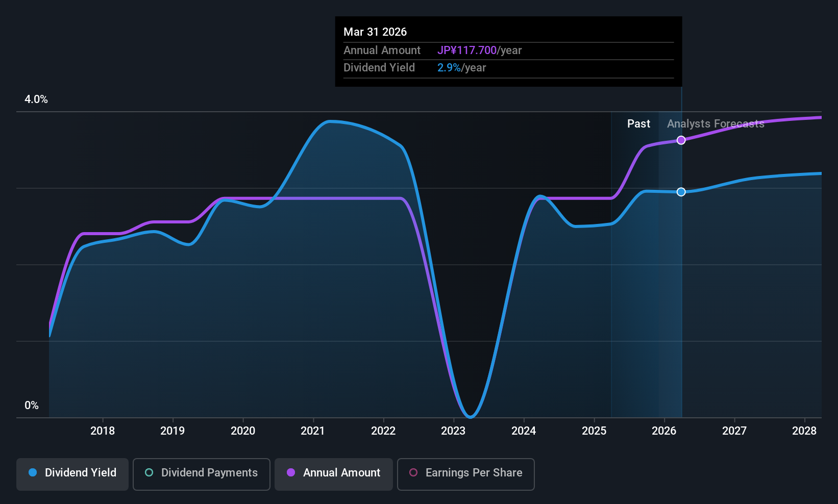
Task: Toggle the Dividend Payments series
Action: [x=202, y=474]
